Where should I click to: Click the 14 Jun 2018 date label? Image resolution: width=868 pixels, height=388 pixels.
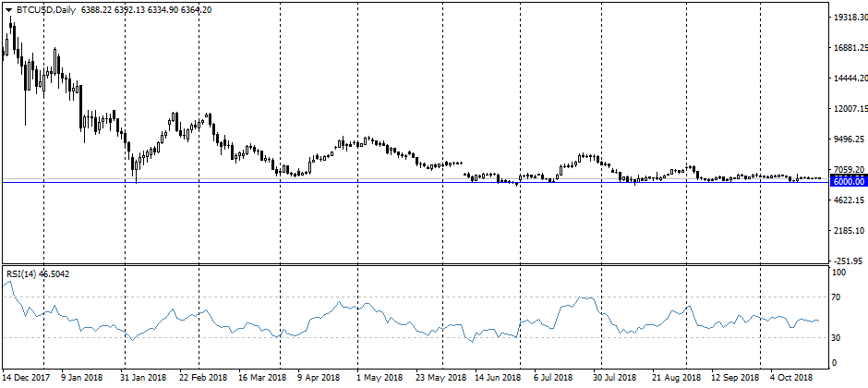tap(498, 378)
